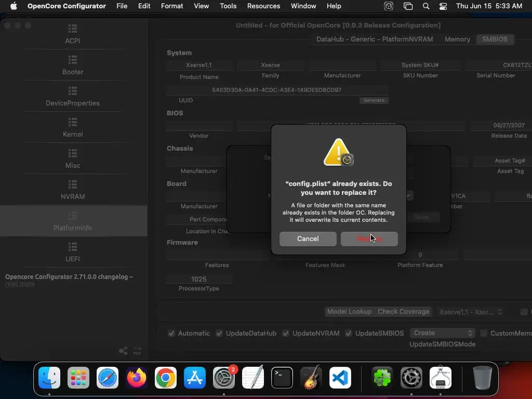This screenshot has height=399, width=532.
Task: Click the System SKU# field
Action: (420, 65)
